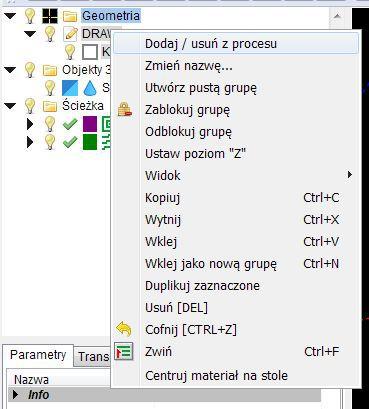Expand the Info parameter row
This screenshot has height=409, width=369.
click(x=15, y=395)
